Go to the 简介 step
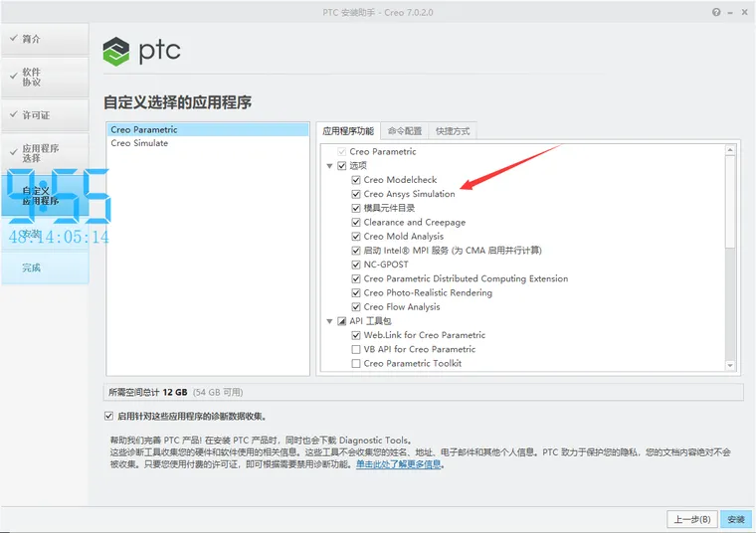Image resolution: width=756 pixels, height=533 pixels. click(45, 39)
